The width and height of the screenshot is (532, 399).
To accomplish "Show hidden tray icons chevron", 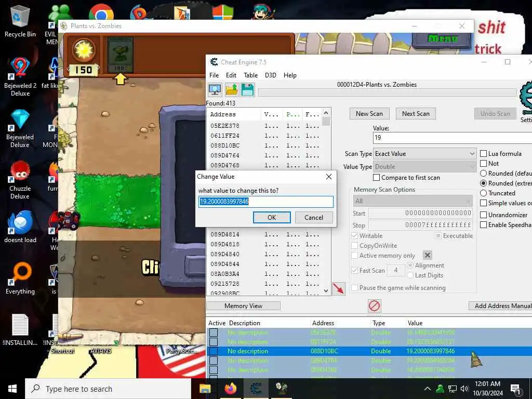I will click(428, 389).
